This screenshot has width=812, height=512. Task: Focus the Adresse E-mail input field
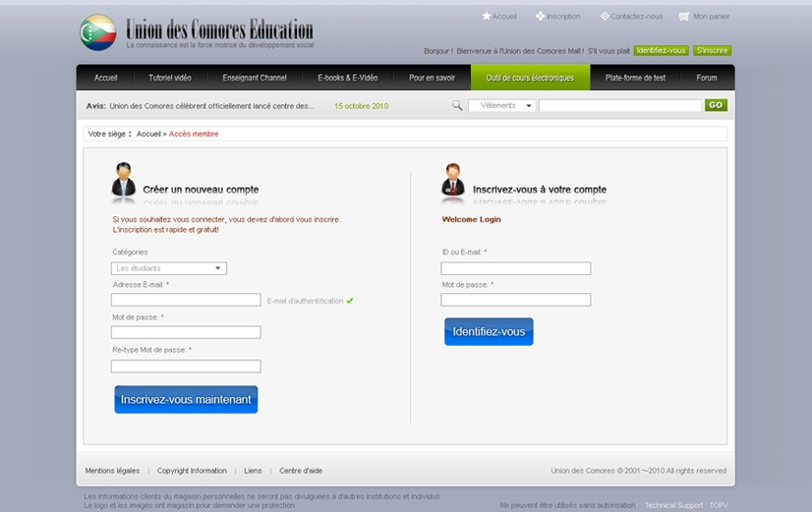[186, 300]
